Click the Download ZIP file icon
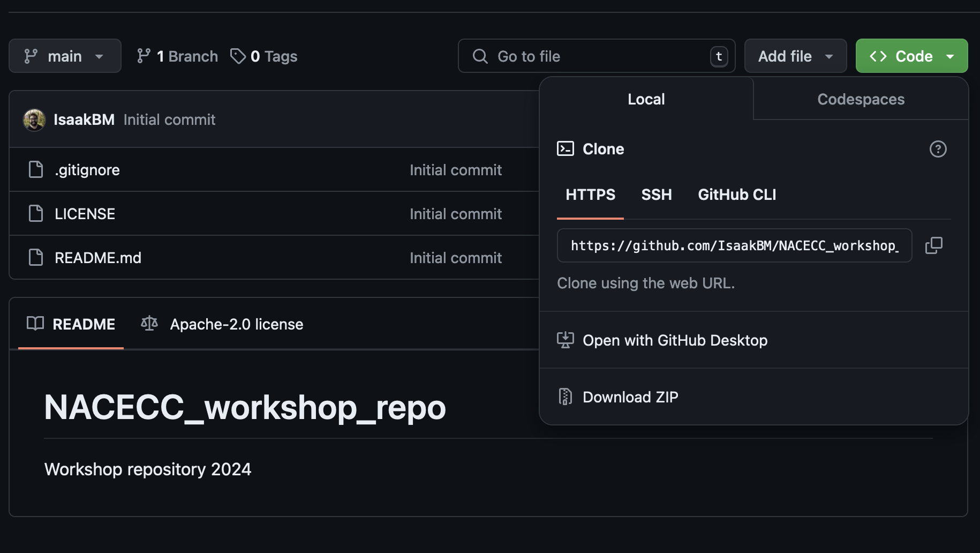 [x=566, y=397]
